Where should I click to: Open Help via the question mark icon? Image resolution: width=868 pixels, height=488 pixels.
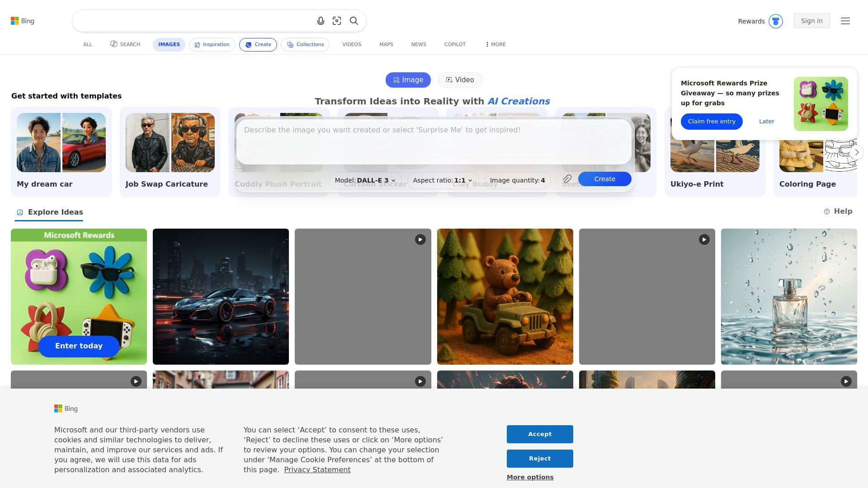coord(827,211)
